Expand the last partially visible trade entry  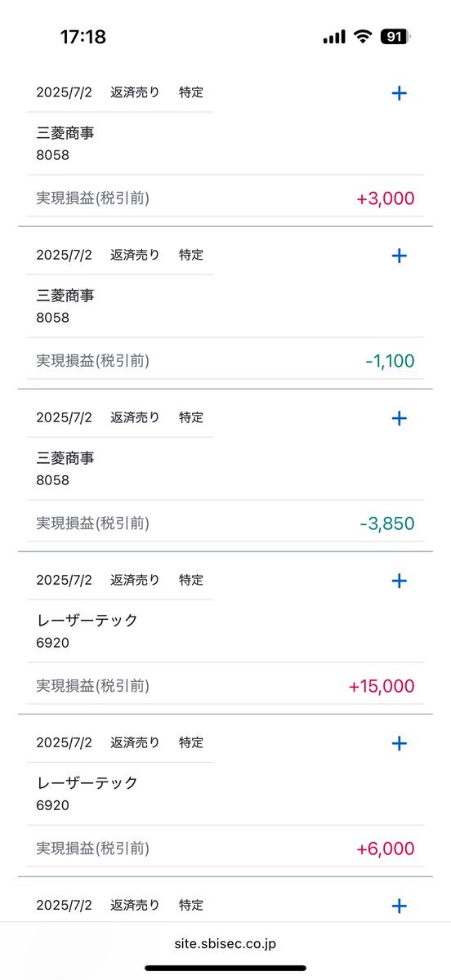[x=399, y=906]
